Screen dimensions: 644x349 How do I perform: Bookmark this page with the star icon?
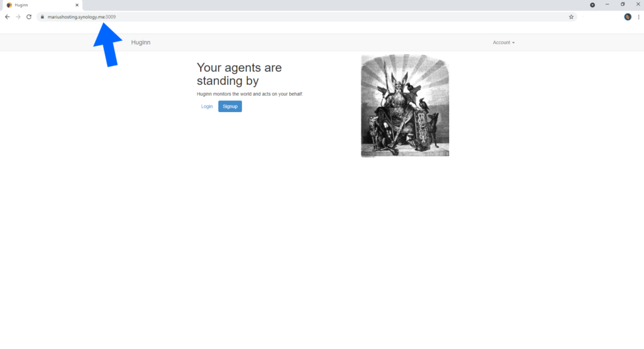[571, 17]
